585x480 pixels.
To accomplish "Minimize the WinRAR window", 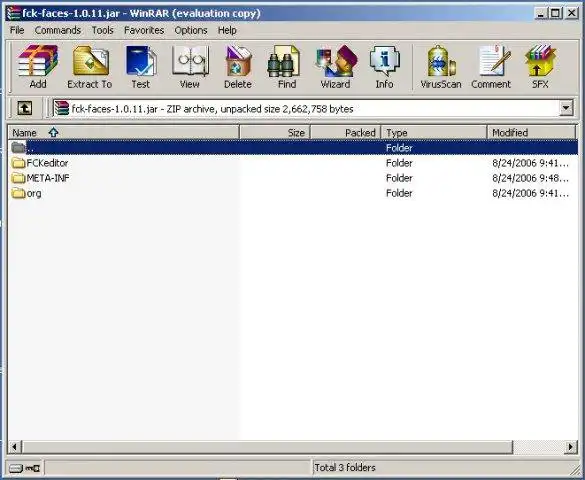I will click(x=541, y=13).
